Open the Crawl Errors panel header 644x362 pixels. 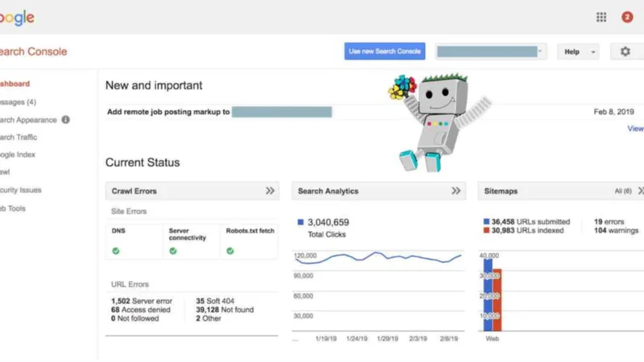pos(192,191)
